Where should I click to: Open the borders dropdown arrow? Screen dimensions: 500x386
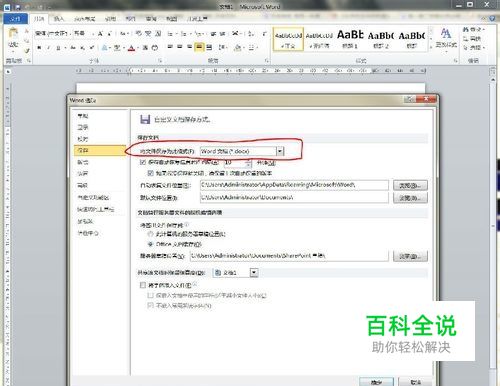(x=257, y=48)
